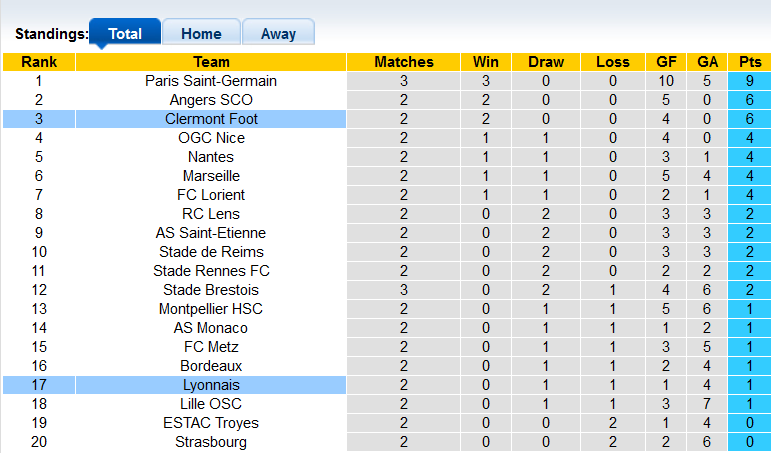771x453 pixels.
Task: Open the Home standings tab
Action: coord(201,33)
